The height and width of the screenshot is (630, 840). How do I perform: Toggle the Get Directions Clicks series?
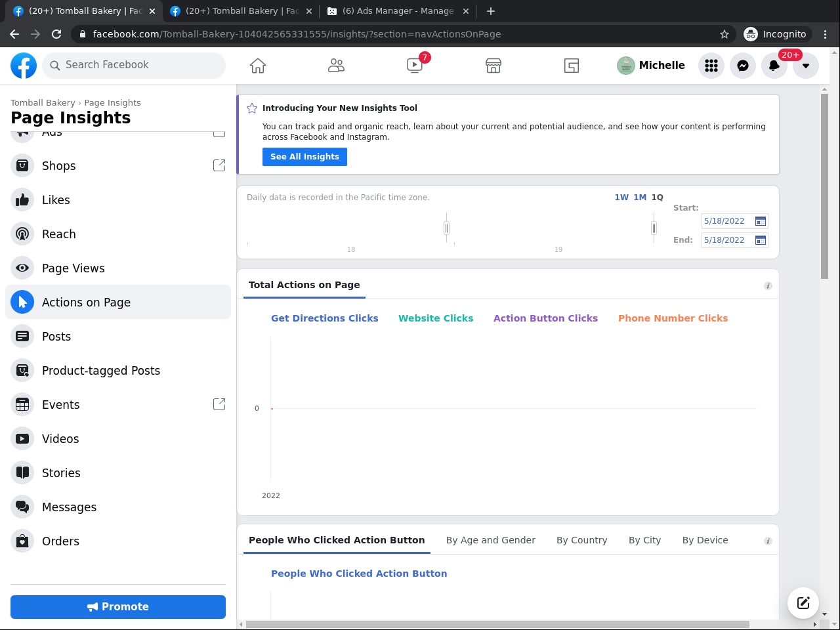pyautogui.click(x=324, y=318)
